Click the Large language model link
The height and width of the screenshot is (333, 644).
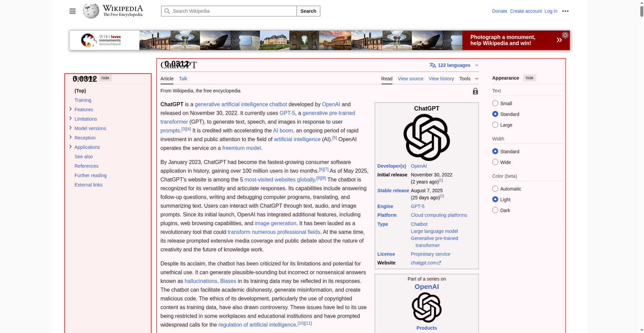pos(434,231)
